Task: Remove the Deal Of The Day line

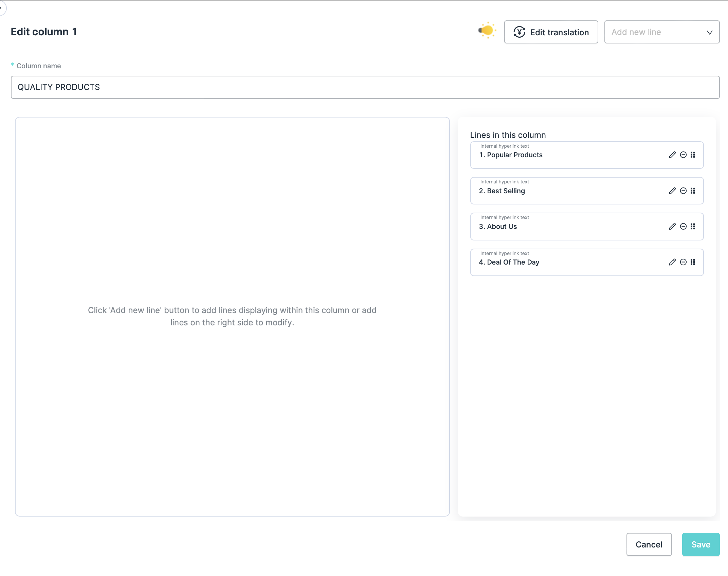Action: click(x=683, y=262)
